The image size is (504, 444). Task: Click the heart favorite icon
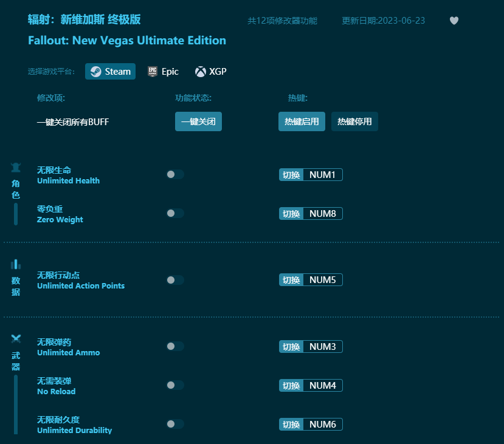454,20
